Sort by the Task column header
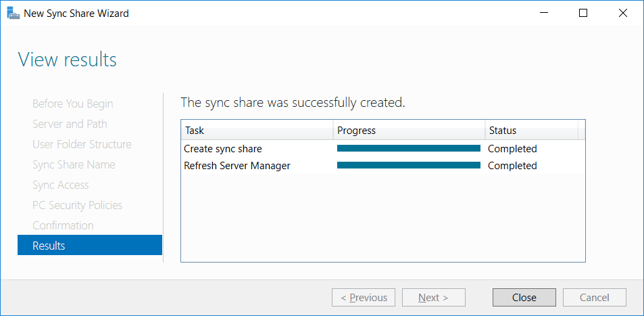Viewport: 644px width, 316px height. [x=257, y=131]
